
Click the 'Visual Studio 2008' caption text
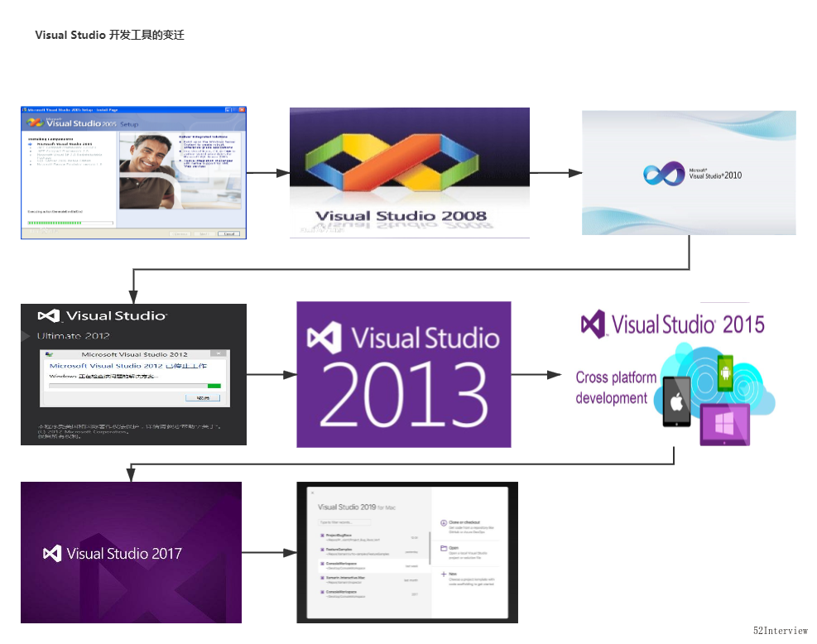pyautogui.click(x=401, y=216)
